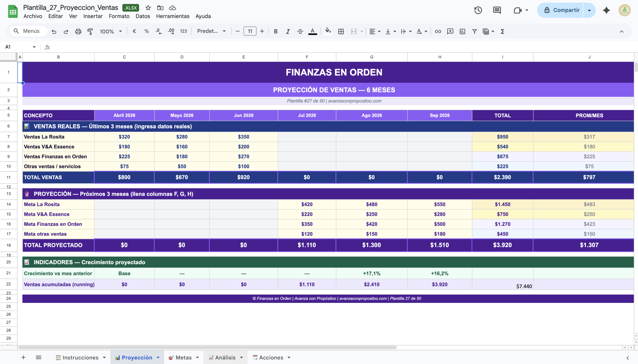Click the insert chart icon
Viewport: 638px width, 364px height.
point(462,32)
